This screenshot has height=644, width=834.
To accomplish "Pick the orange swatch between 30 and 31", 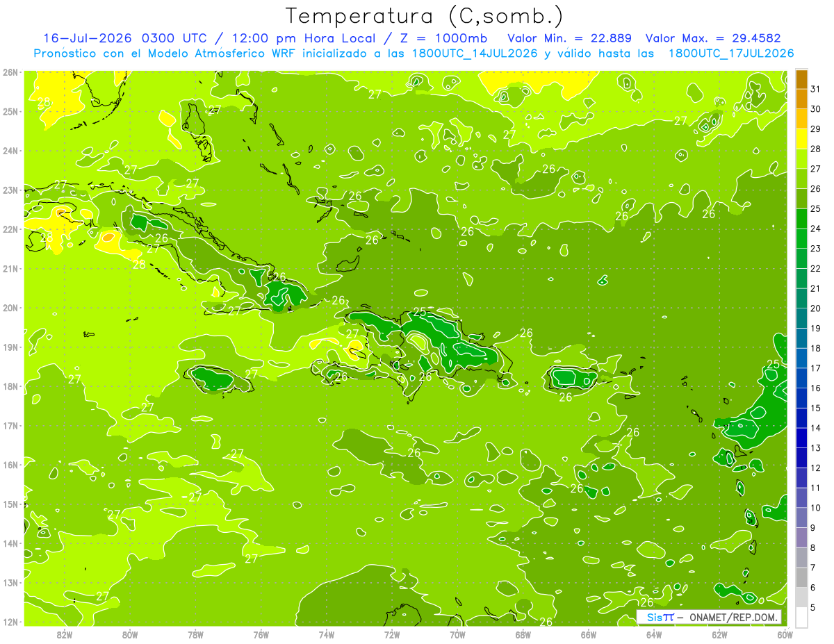I will [x=801, y=99].
